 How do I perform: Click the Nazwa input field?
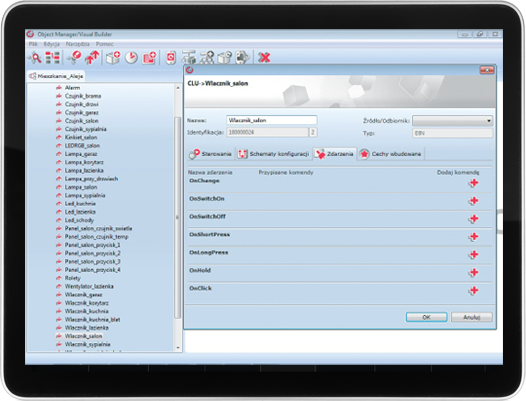click(271, 120)
